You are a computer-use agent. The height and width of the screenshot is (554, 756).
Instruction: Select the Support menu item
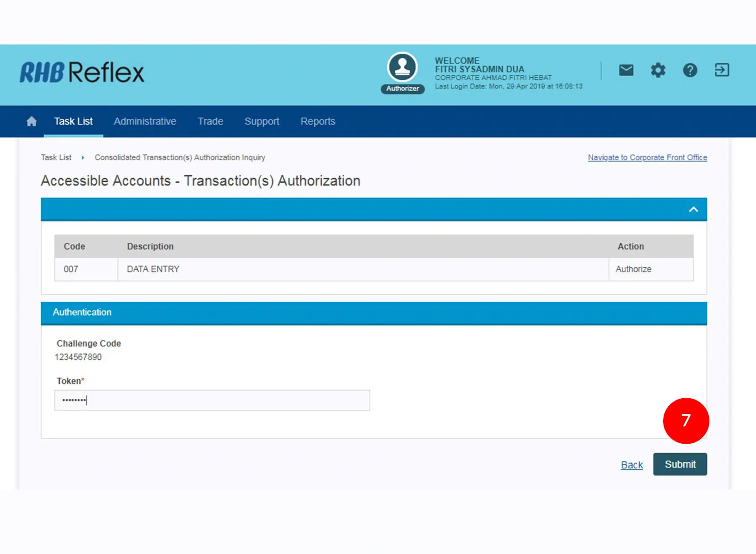coord(262,122)
